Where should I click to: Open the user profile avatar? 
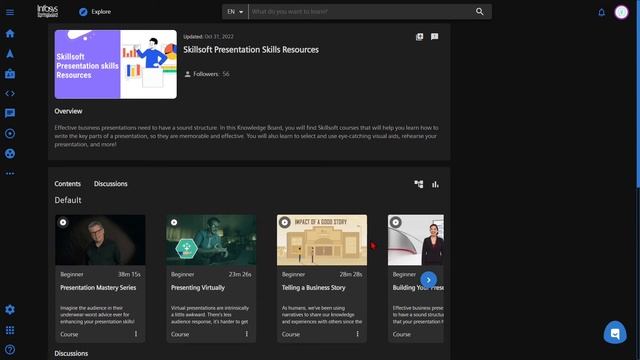[x=621, y=12]
